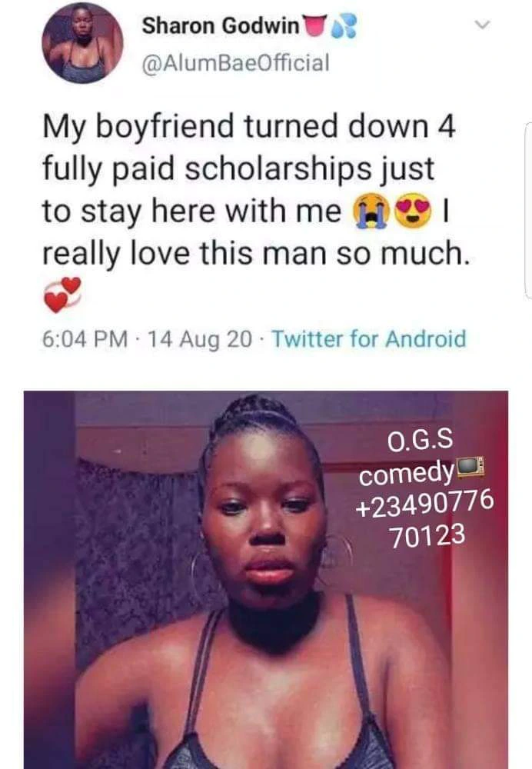Click the 70123 digits on the photo
The height and width of the screenshot is (769, 532).
pyautogui.click(x=427, y=535)
